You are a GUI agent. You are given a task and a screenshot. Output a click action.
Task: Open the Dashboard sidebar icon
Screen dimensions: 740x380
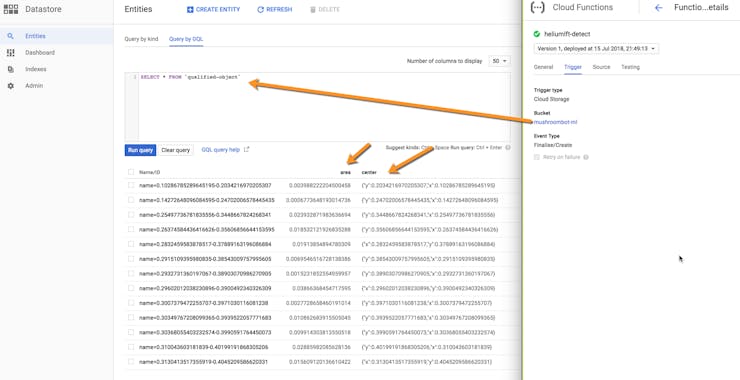pos(10,52)
